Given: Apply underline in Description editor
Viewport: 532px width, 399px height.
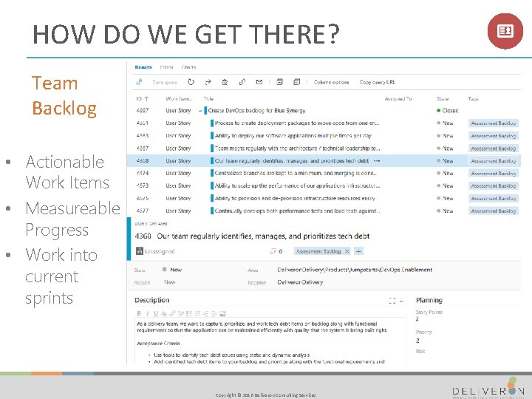Looking at the screenshot, I should tap(155, 313).
